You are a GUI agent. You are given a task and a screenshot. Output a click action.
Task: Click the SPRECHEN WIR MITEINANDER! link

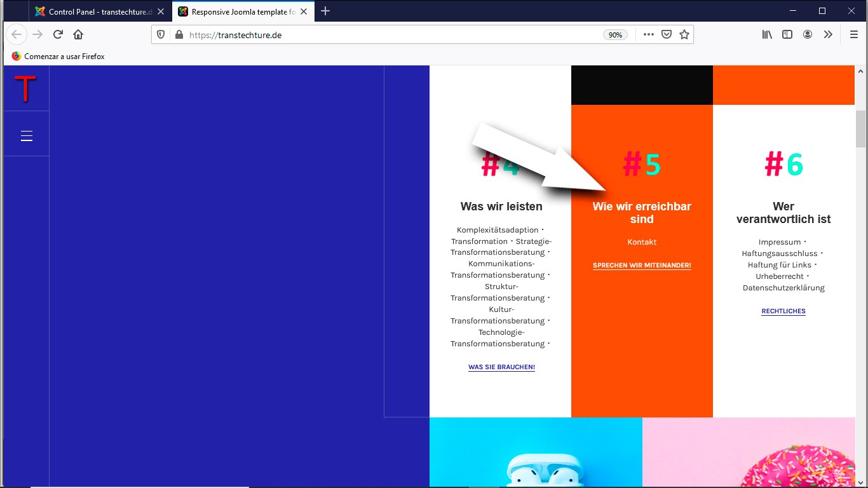pos(642,266)
